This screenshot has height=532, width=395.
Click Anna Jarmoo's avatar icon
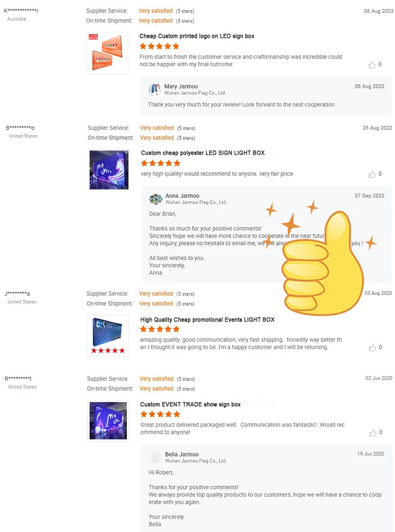point(156,199)
